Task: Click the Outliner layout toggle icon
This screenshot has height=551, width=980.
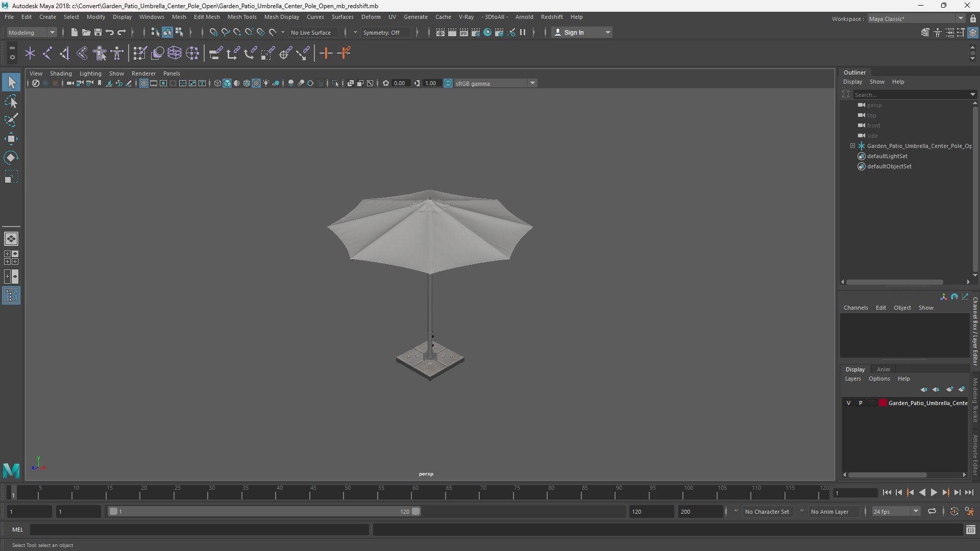Action: [x=11, y=296]
